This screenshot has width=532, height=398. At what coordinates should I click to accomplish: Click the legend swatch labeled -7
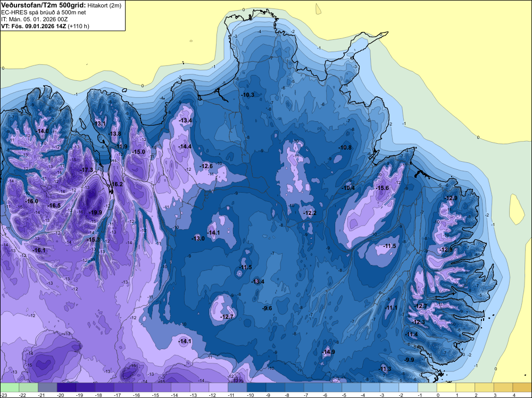click(313, 387)
